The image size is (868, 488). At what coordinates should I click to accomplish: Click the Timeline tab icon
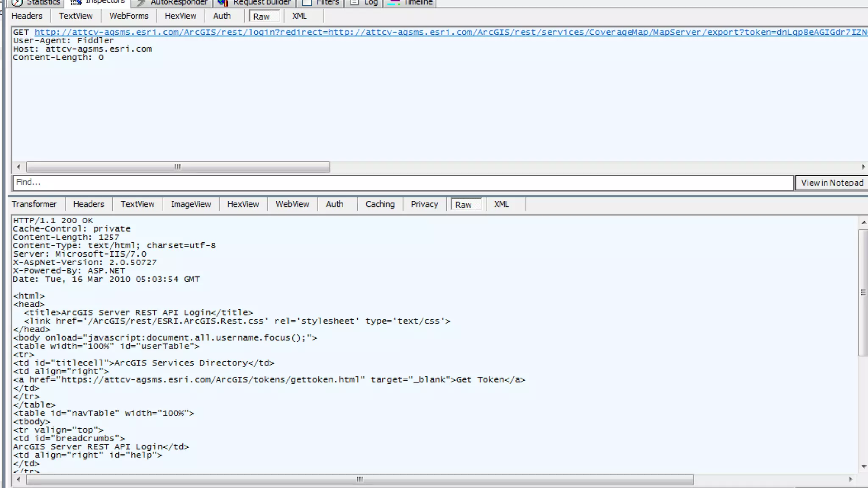point(394,3)
